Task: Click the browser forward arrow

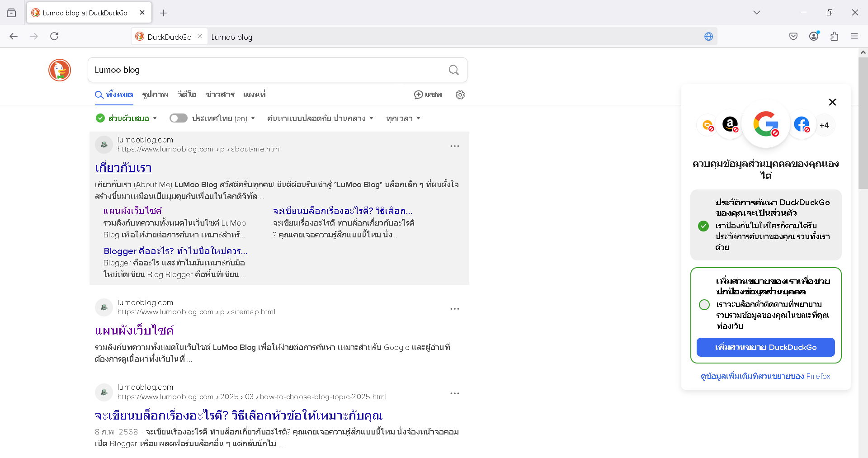Action: pos(34,36)
